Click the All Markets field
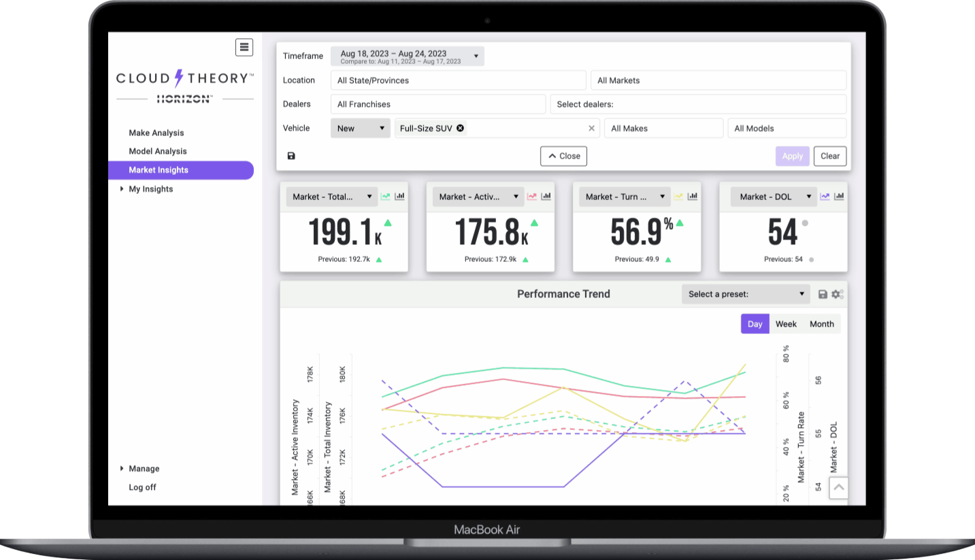 click(718, 80)
